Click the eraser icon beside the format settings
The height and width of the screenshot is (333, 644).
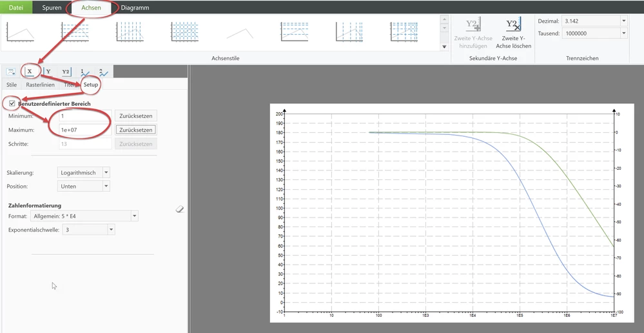click(x=179, y=209)
